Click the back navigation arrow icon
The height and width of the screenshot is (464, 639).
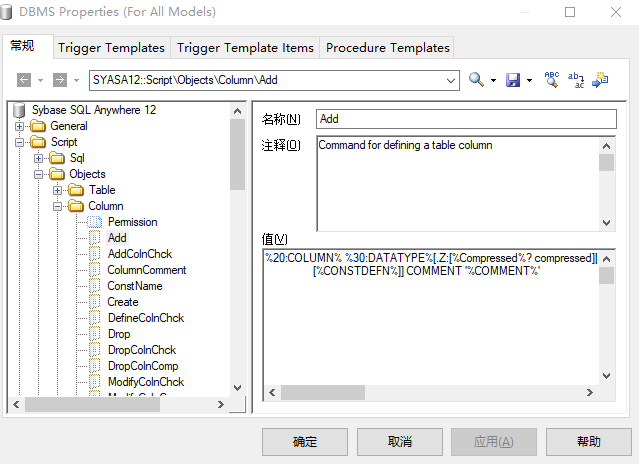click(x=24, y=80)
